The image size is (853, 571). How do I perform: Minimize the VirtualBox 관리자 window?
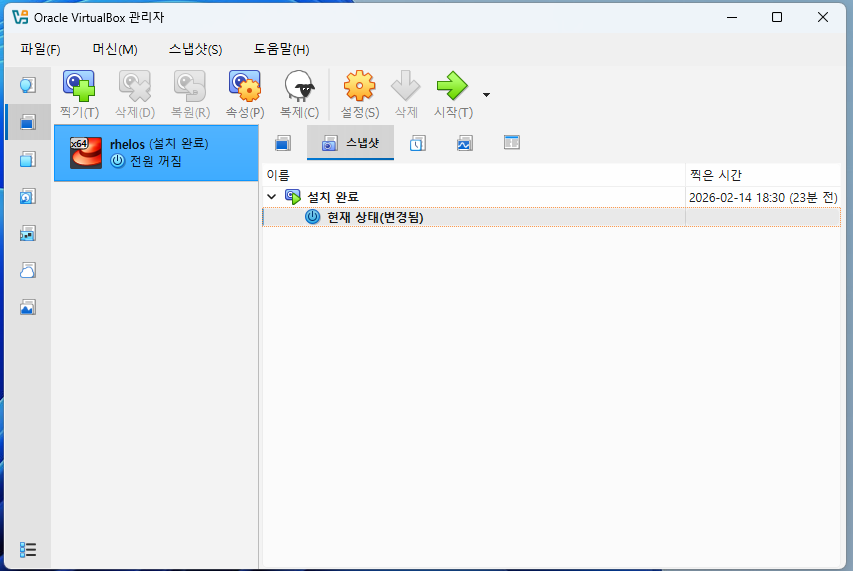coord(732,17)
